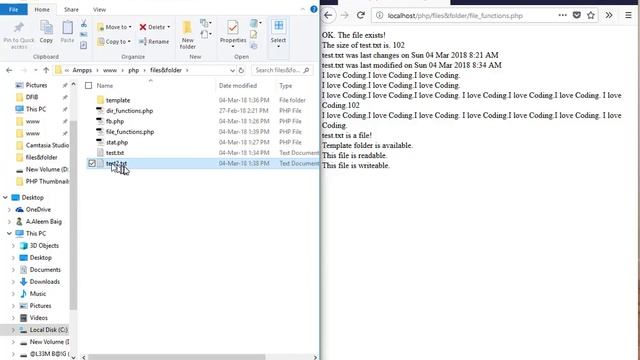Click the New folder icon
Image resolution: width=640 pixels, height=360 pixels.
187,27
